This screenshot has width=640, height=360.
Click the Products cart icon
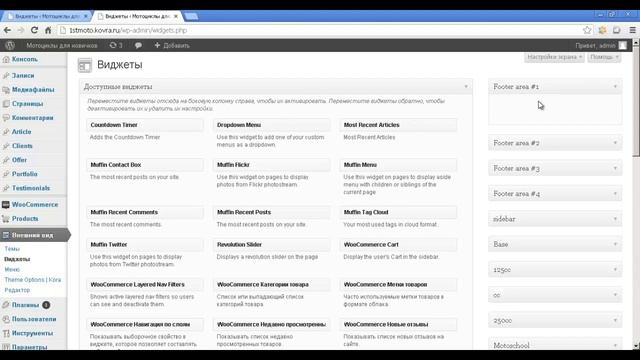pos(6,219)
